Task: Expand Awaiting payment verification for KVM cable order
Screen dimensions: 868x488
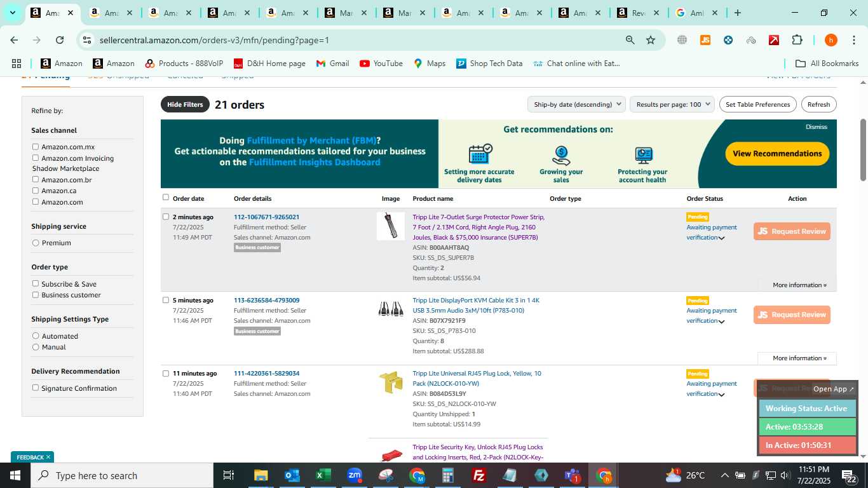Action: click(721, 322)
